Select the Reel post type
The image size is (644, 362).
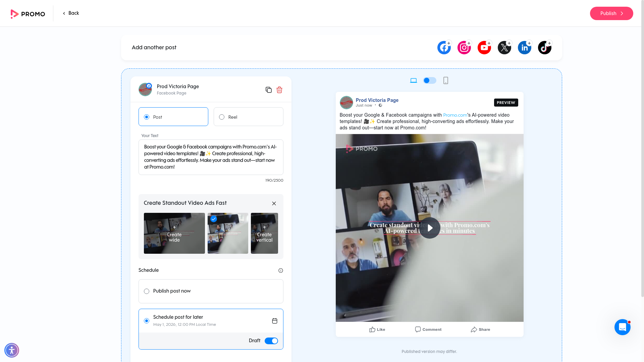coord(222,117)
